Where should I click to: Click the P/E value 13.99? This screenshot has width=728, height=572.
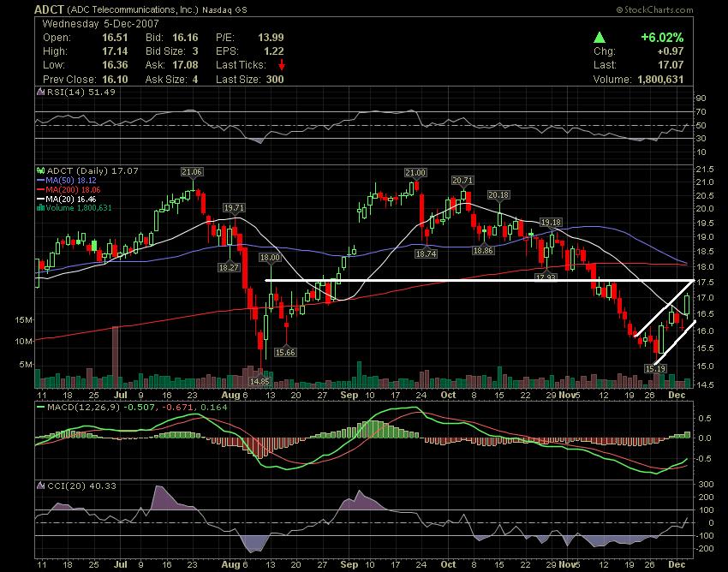point(271,38)
